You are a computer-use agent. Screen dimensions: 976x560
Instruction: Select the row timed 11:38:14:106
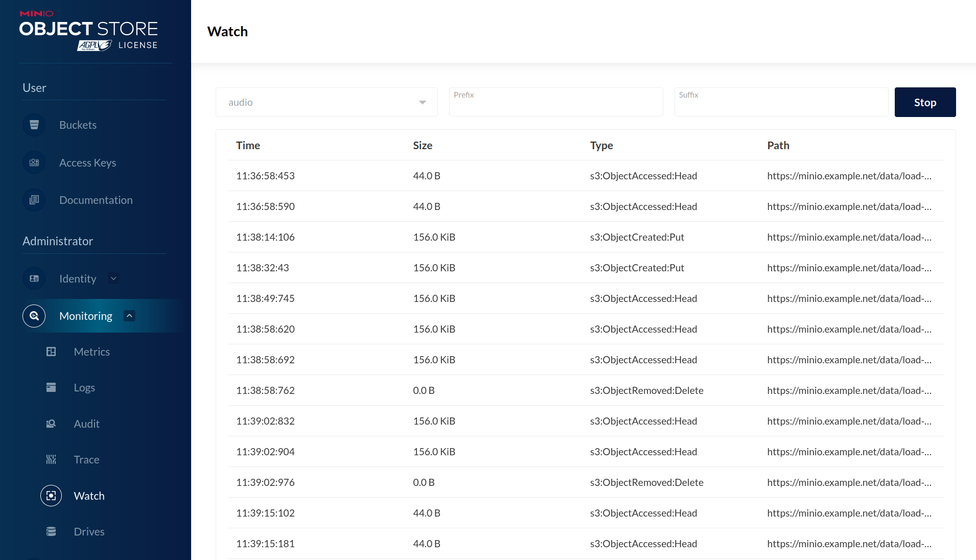(586, 237)
